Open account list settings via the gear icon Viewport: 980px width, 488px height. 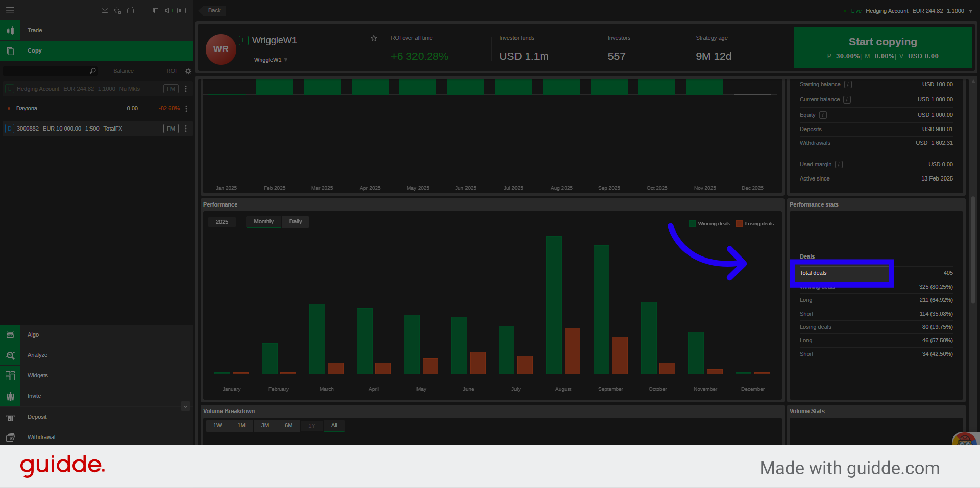[x=188, y=71]
